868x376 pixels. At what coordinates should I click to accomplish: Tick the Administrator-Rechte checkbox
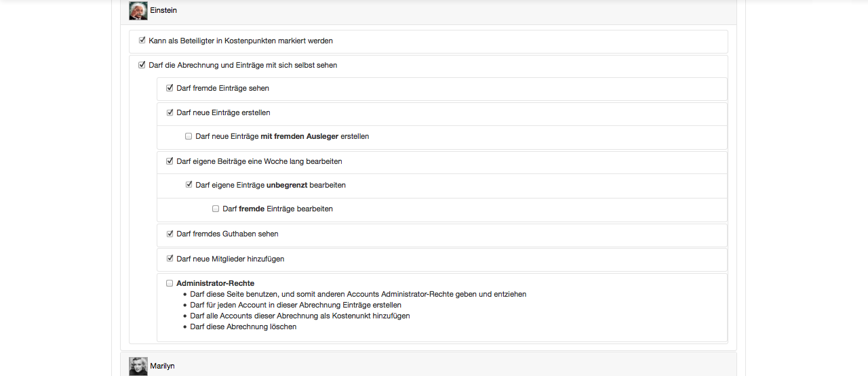(170, 283)
